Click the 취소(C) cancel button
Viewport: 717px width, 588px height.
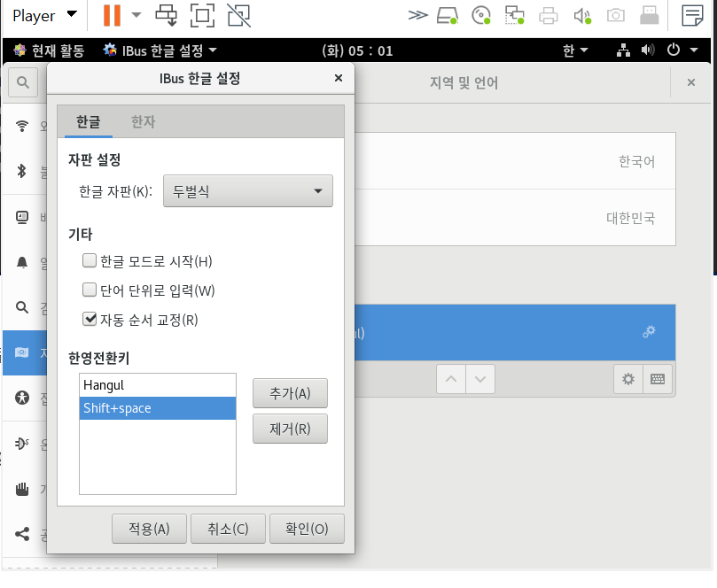pyautogui.click(x=228, y=529)
